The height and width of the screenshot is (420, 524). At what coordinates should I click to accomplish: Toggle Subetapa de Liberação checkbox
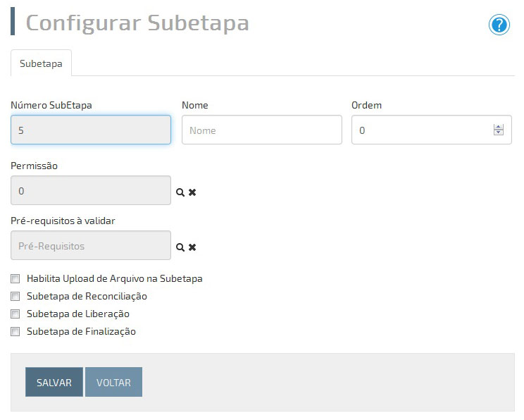pyautogui.click(x=15, y=314)
